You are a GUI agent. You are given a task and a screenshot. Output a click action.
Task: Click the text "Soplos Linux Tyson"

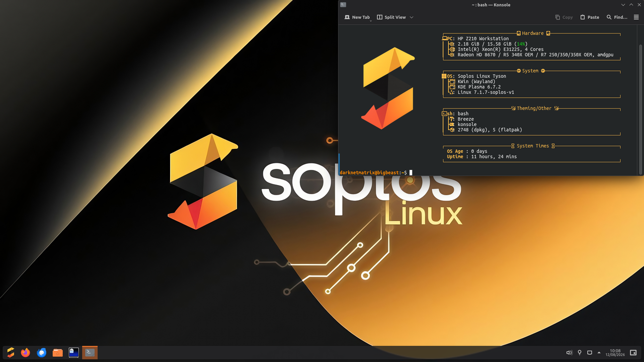click(482, 76)
